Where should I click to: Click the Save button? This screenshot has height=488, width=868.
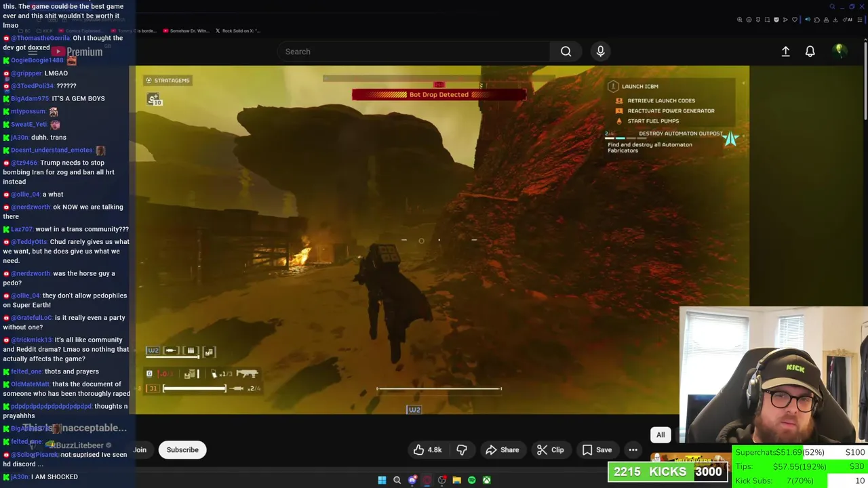point(597,450)
